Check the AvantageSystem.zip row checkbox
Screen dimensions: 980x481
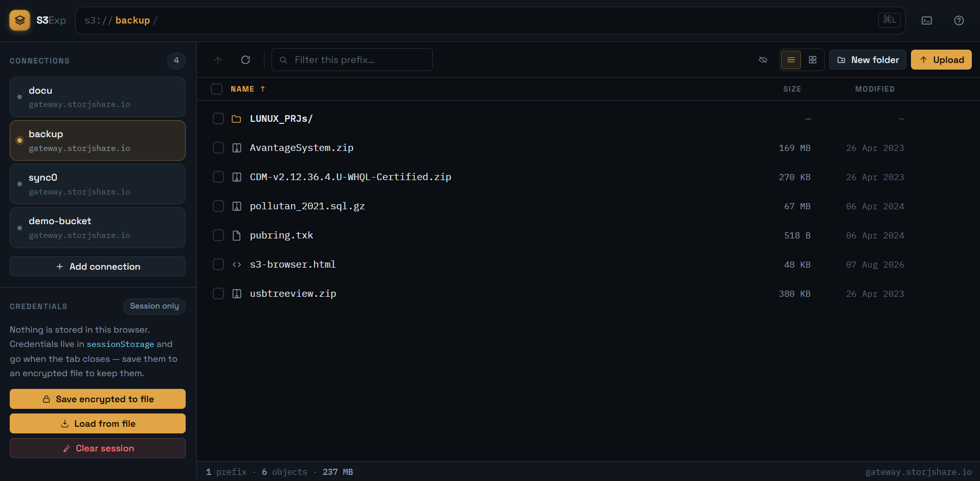(x=218, y=148)
